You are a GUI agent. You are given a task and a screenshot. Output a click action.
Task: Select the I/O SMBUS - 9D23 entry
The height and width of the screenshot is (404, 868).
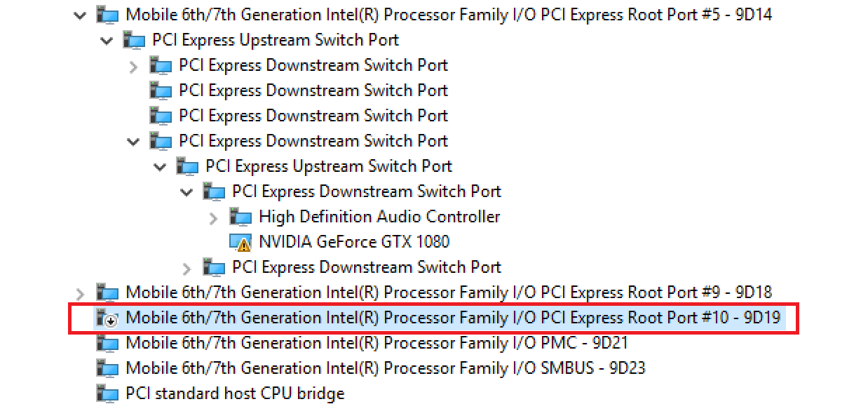tap(385, 368)
